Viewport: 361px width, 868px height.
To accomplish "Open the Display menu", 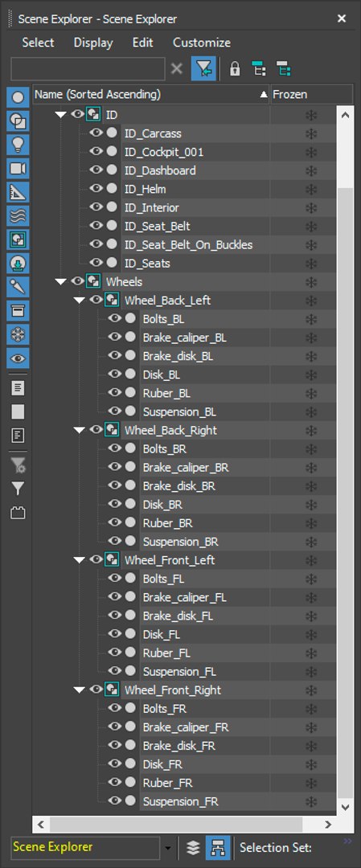I will (93, 43).
